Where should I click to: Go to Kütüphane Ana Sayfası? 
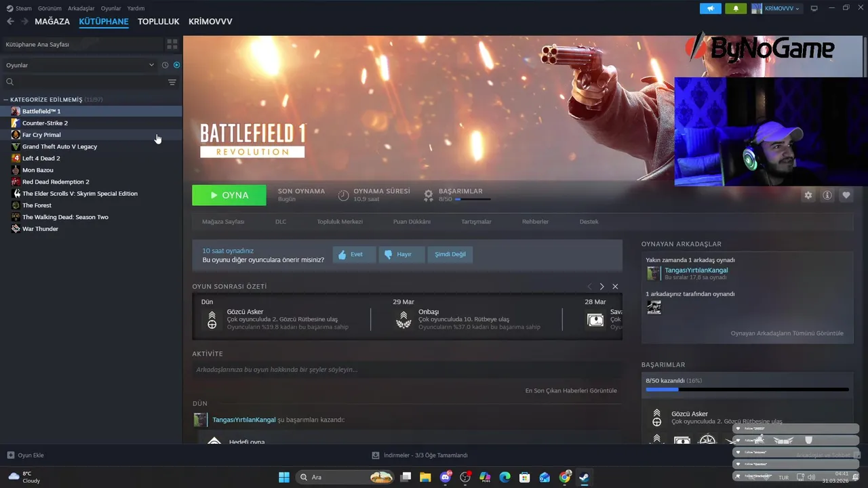click(x=82, y=44)
